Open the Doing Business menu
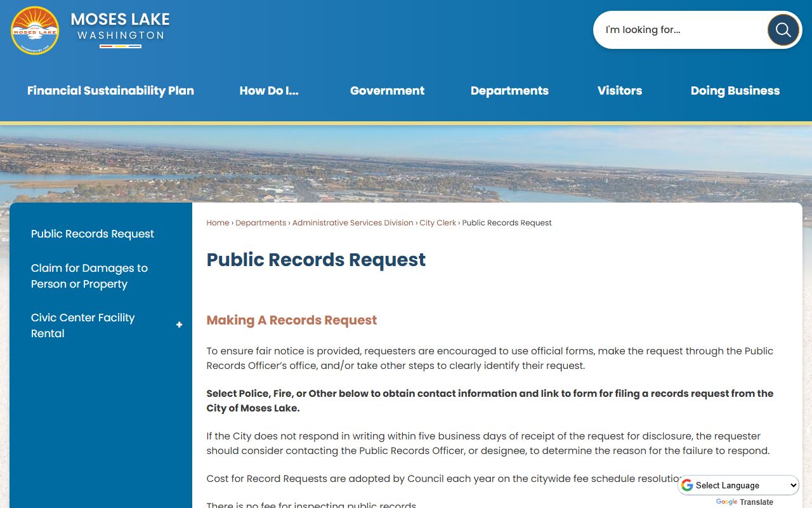The height and width of the screenshot is (508, 812). click(x=735, y=91)
